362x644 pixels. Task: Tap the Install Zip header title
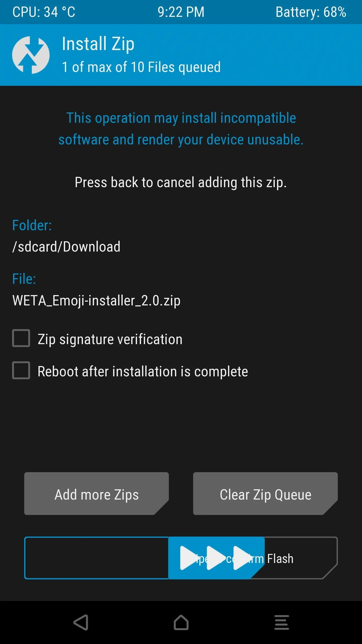click(98, 44)
